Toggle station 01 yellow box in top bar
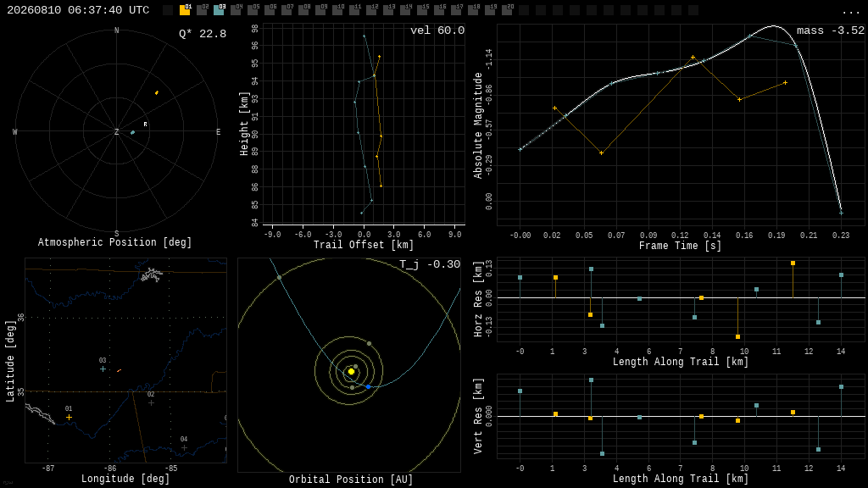This screenshot has height=488, width=868. [x=185, y=10]
